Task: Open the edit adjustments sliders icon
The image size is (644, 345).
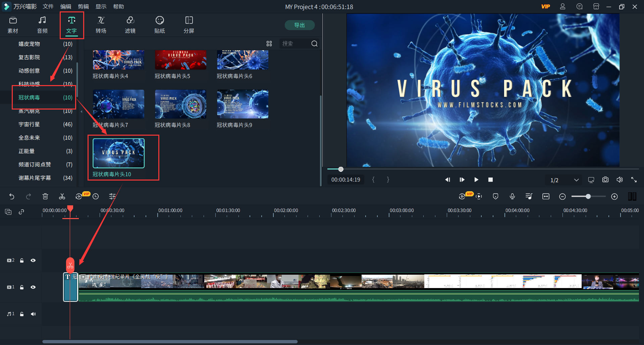Action: (x=112, y=196)
